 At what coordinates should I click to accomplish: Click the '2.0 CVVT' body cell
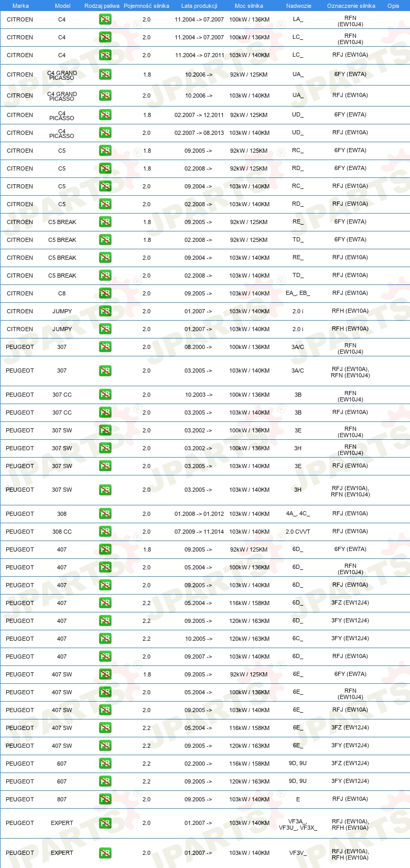(x=298, y=532)
